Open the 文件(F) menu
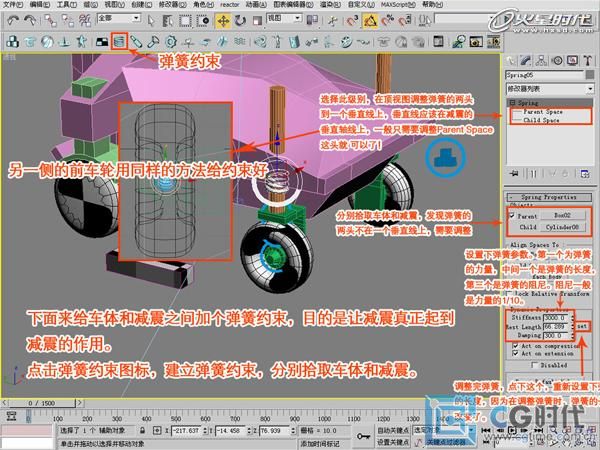This screenshot has height=450, width=600. 13,5
